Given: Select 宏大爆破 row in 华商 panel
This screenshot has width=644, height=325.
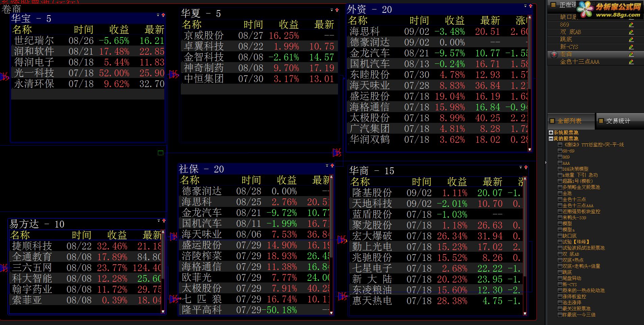Looking at the screenshot, I should point(436,236).
